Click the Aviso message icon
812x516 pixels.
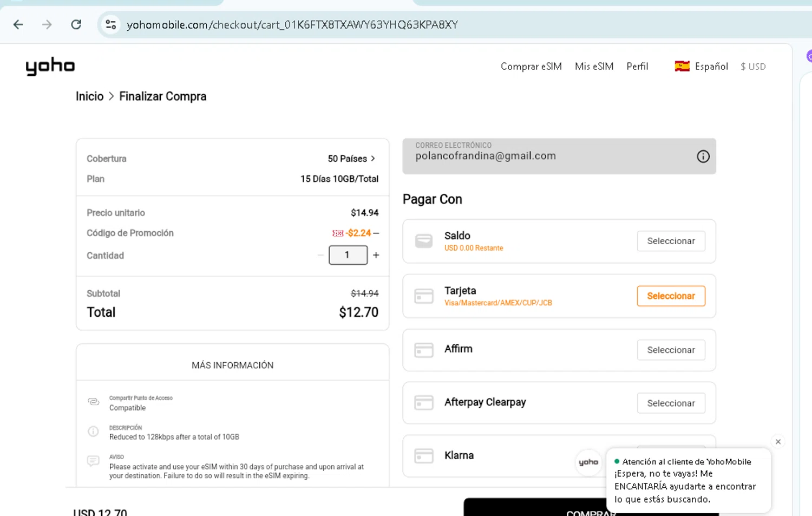tap(93, 461)
